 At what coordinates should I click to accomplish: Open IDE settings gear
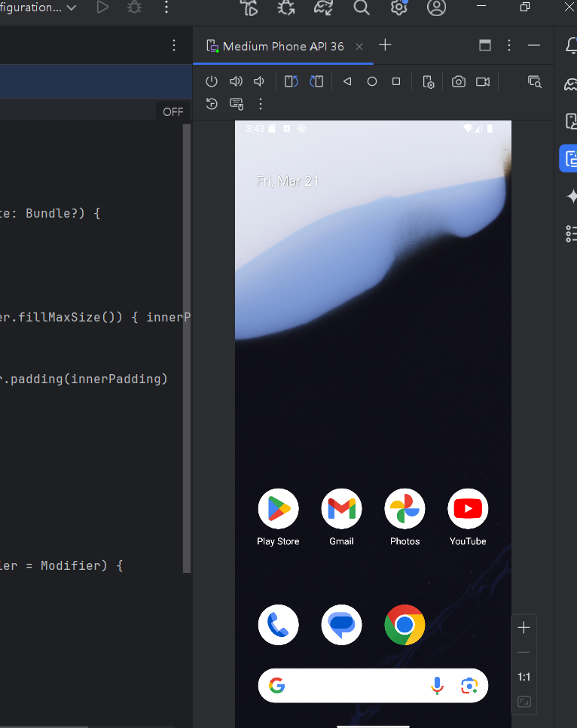[399, 8]
